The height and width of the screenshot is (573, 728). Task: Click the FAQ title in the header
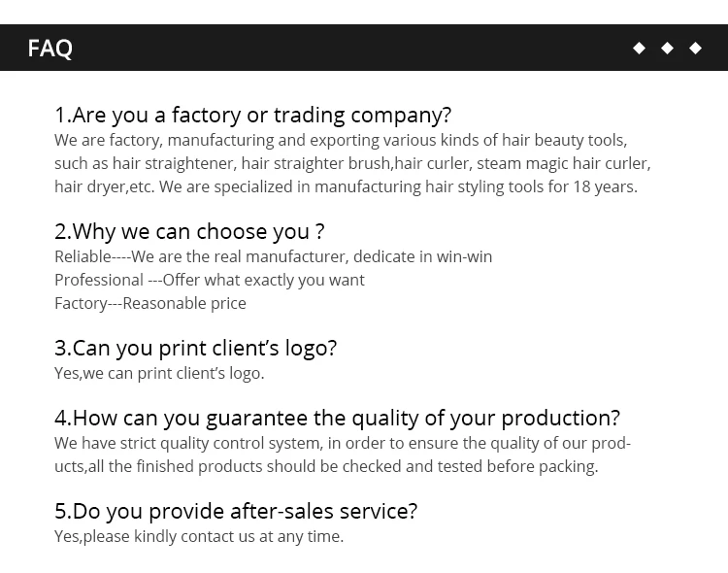pos(50,48)
